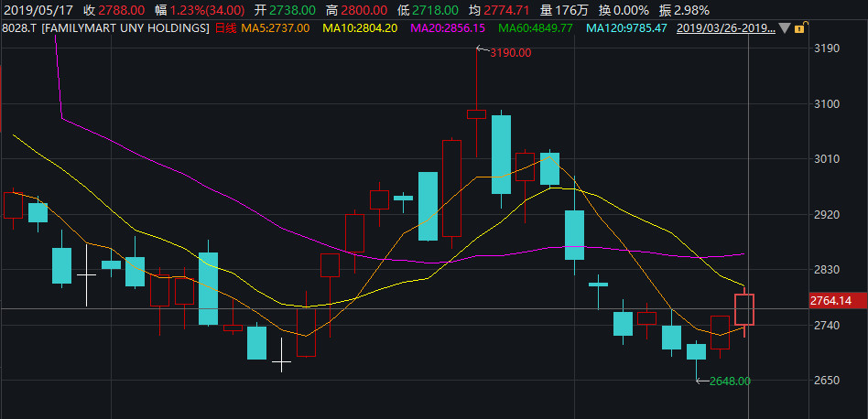Click the red 2764.14 current price tag
Viewport: 868px width, 419px height.
831,300
